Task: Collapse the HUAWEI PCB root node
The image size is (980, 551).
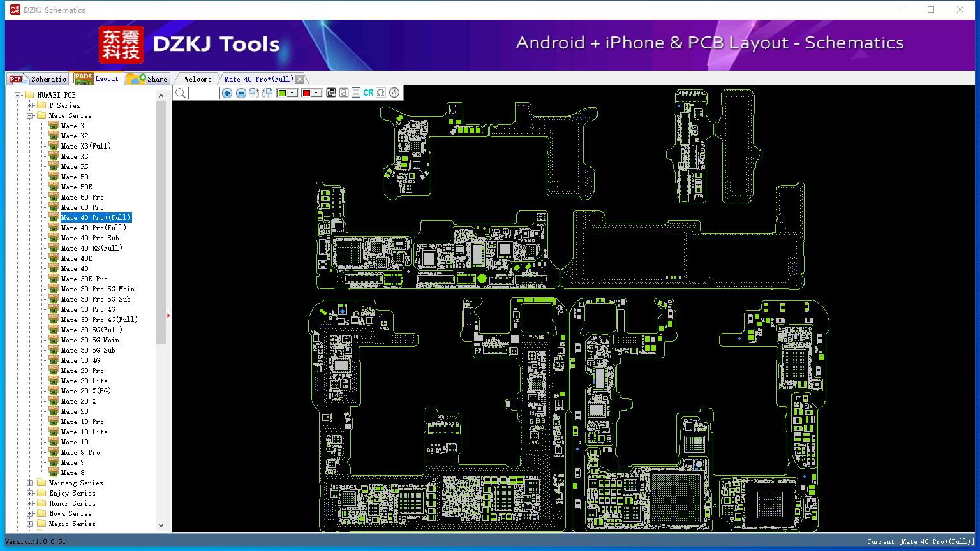Action: click(x=18, y=95)
